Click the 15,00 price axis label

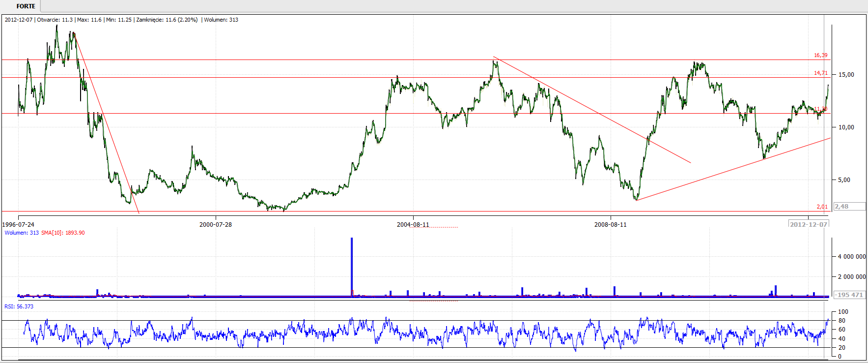pos(846,75)
